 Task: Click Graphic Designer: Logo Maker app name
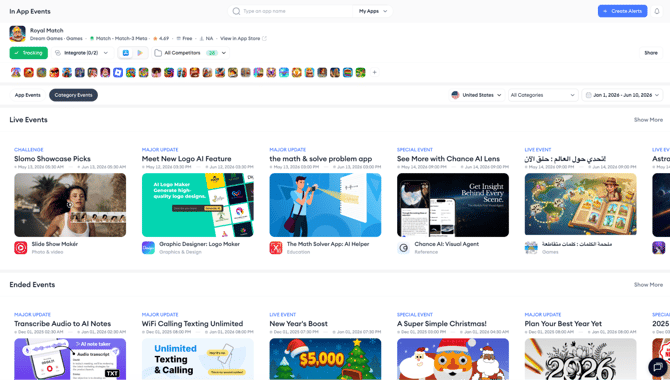[x=199, y=244]
